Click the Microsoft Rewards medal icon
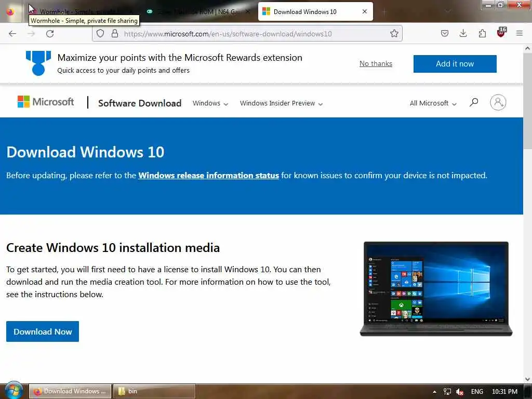This screenshot has width=532, height=399. 38,63
